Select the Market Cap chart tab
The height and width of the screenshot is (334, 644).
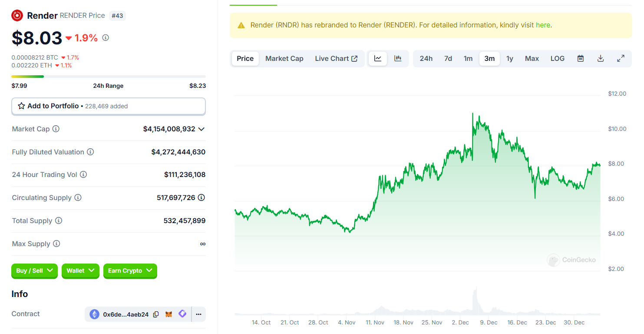pos(284,58)
